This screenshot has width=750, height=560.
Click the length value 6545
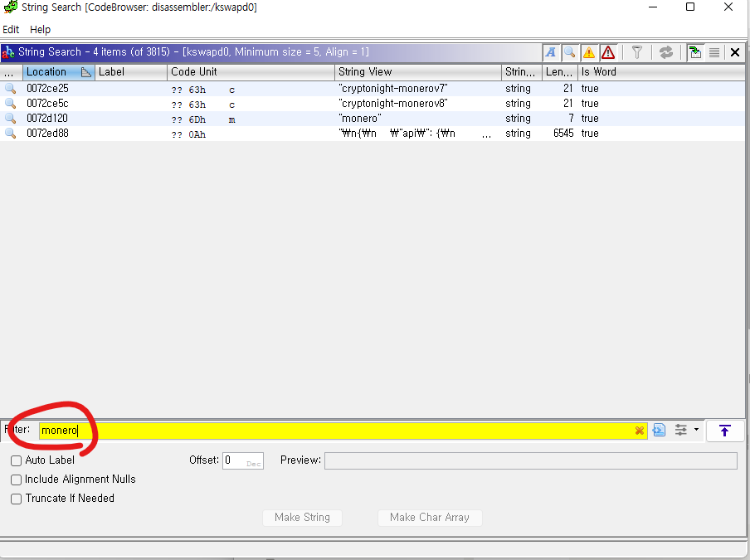point(563,133)
